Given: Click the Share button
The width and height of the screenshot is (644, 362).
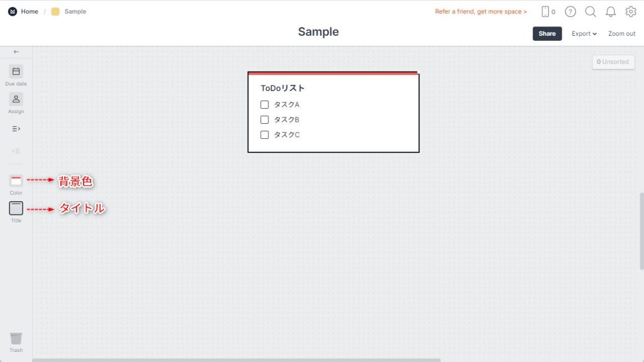Looking at the screenshot, I should point(547,34).
